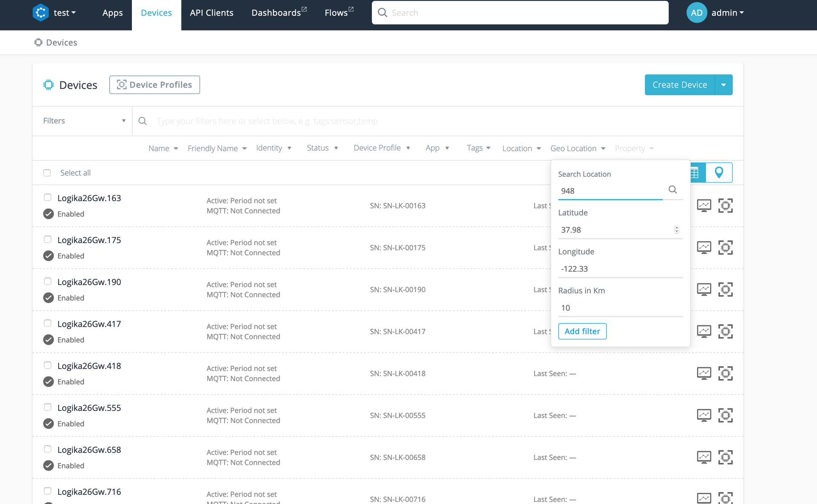
Task: Click the admin AD avatar icon
Action: tap(696, 13)
